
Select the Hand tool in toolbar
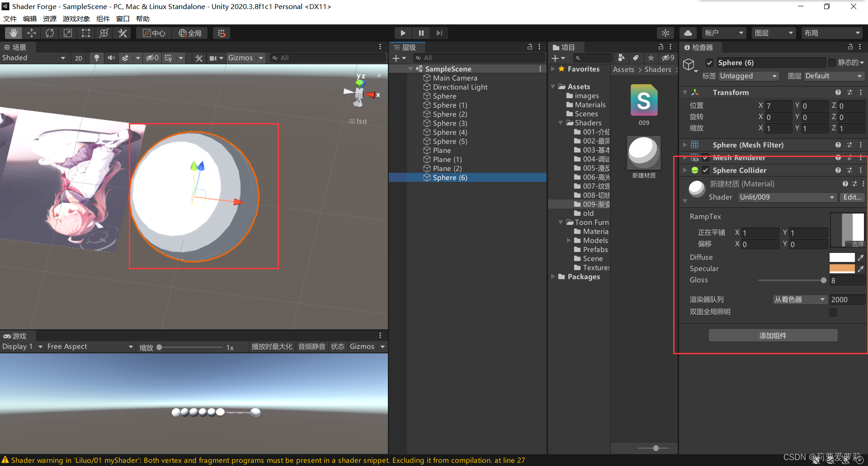click(x=14, y=33)
